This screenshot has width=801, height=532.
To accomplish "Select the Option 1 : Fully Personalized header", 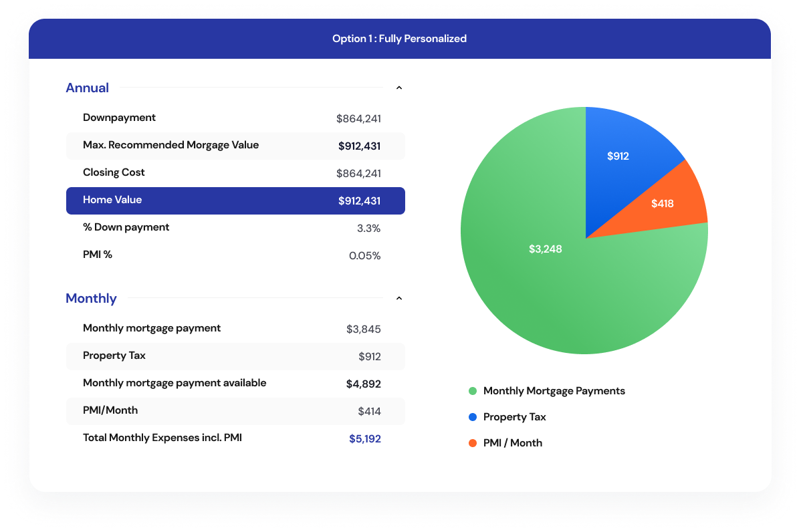I will (399, 39).
